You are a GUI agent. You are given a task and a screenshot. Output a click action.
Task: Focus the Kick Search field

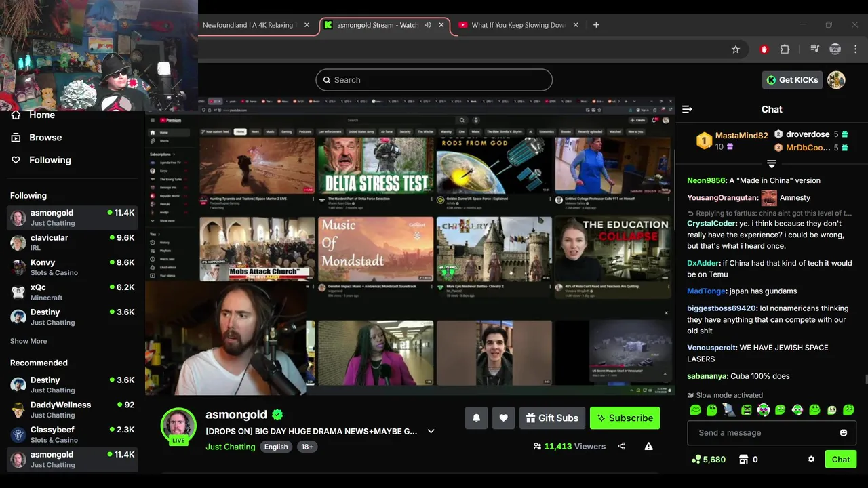tap(434, 80)
